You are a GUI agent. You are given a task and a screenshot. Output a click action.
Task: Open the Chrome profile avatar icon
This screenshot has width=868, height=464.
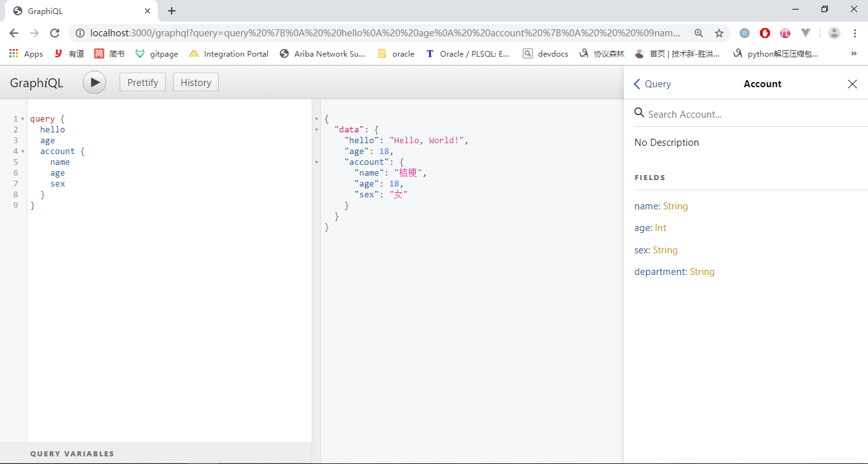(834, 33)
